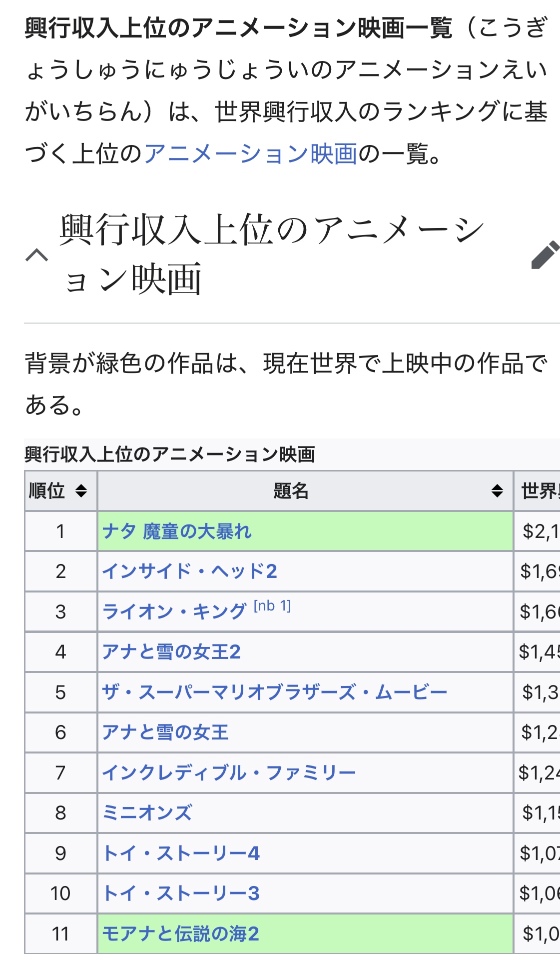Screen dimensions: 560x954
Task: Sort table by 順位 column arrows
Action: pyautogui.click(x=81, y=490)
